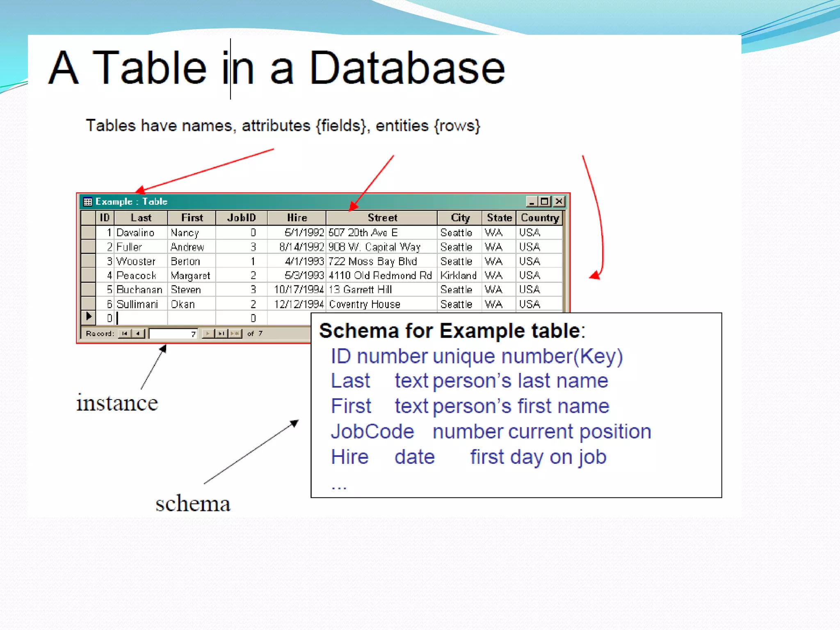
Task: Click the street 'Coventry House'
Action: (x=382, y=304)
